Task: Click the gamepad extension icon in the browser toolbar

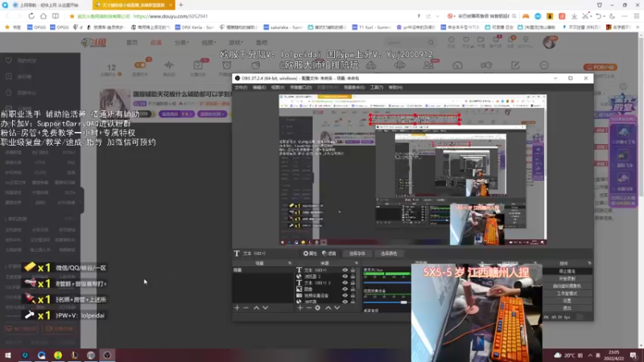Action: click(x=526, y=16)
